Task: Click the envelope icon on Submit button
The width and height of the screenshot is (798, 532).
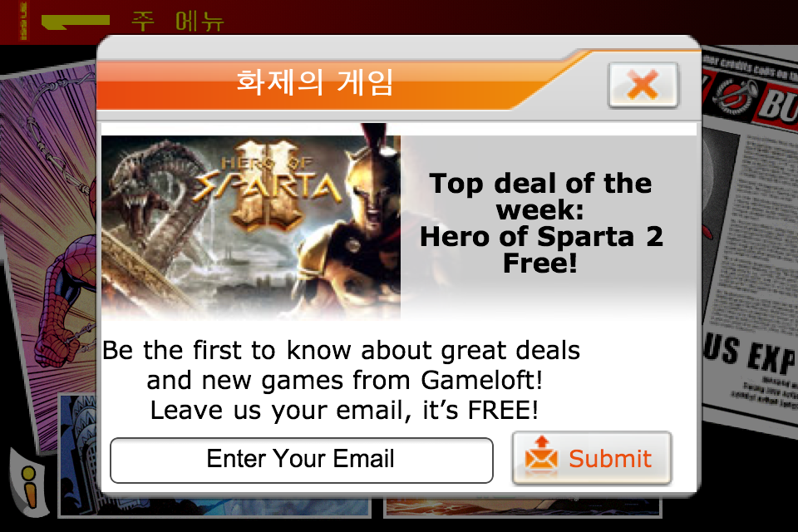Action: pos(541,453)
